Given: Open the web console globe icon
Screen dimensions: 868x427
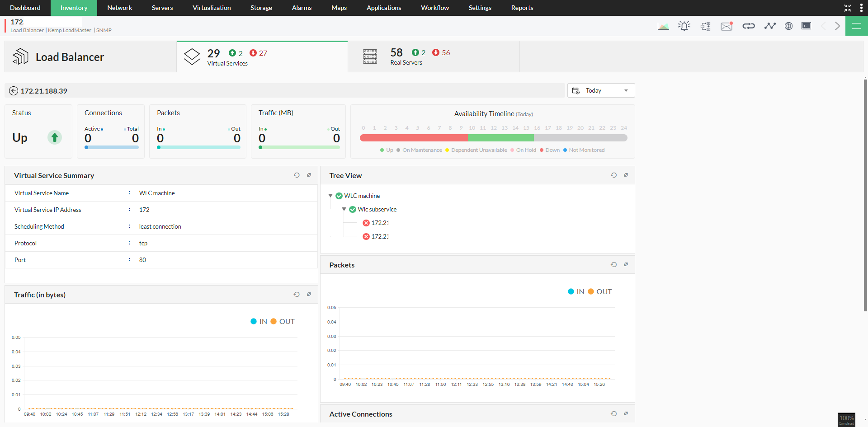Looking at the screenshot, I should point(789,26).
